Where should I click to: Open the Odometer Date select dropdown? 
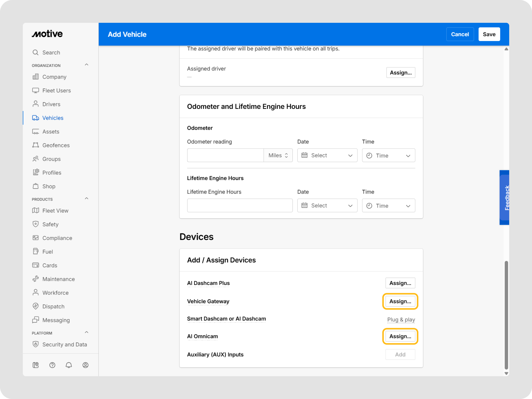pos(327,155)
